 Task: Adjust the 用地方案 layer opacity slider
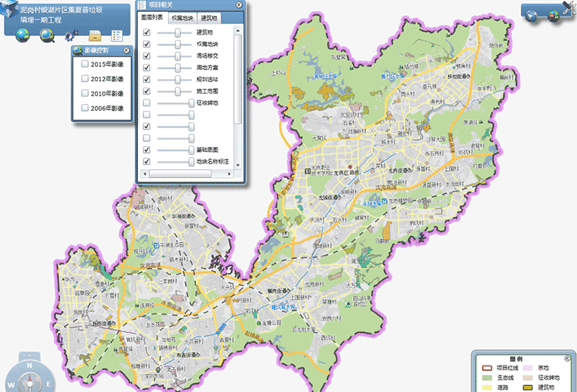click(178, 68)
